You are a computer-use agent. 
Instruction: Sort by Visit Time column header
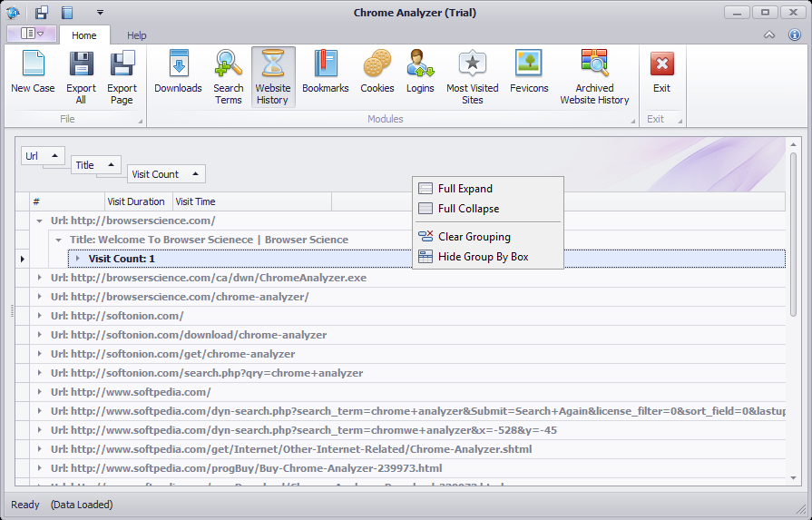tap(252, 201)
